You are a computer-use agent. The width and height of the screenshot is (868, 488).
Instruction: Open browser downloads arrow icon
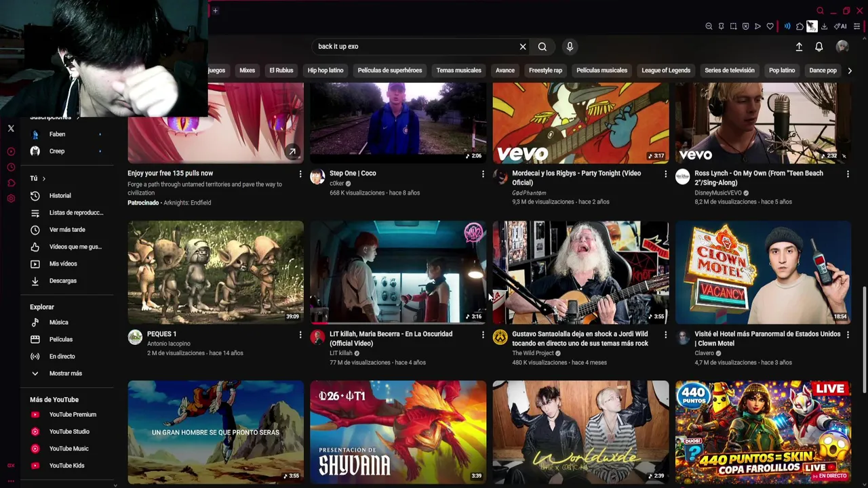pos(824,26)
